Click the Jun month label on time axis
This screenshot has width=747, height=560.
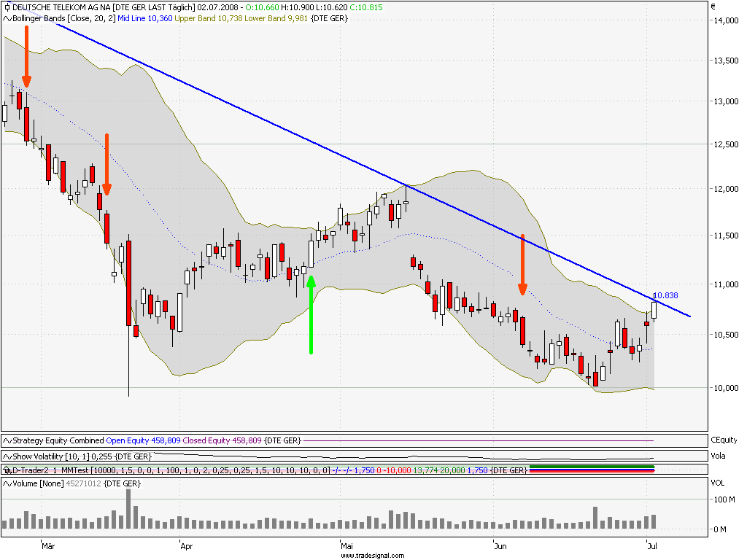[500, 546]
